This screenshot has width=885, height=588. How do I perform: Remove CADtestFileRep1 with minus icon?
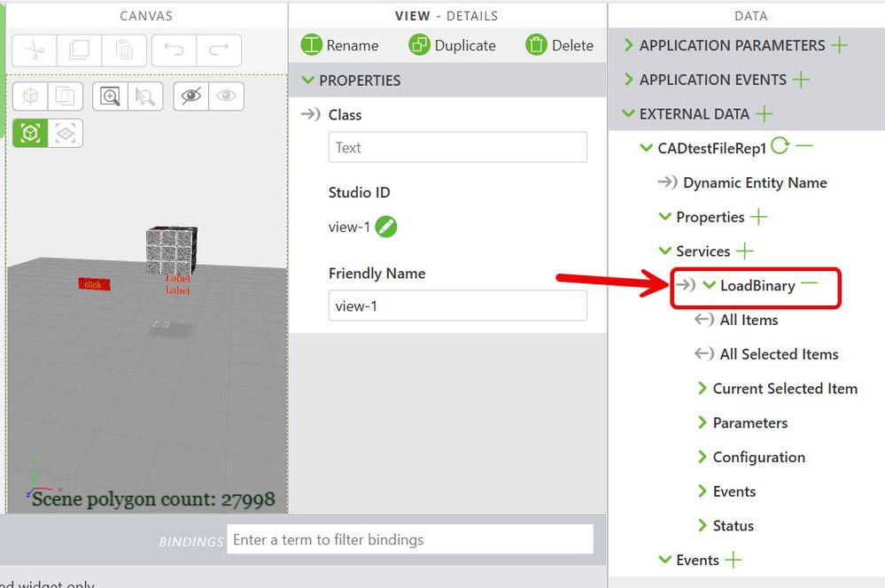804,146
